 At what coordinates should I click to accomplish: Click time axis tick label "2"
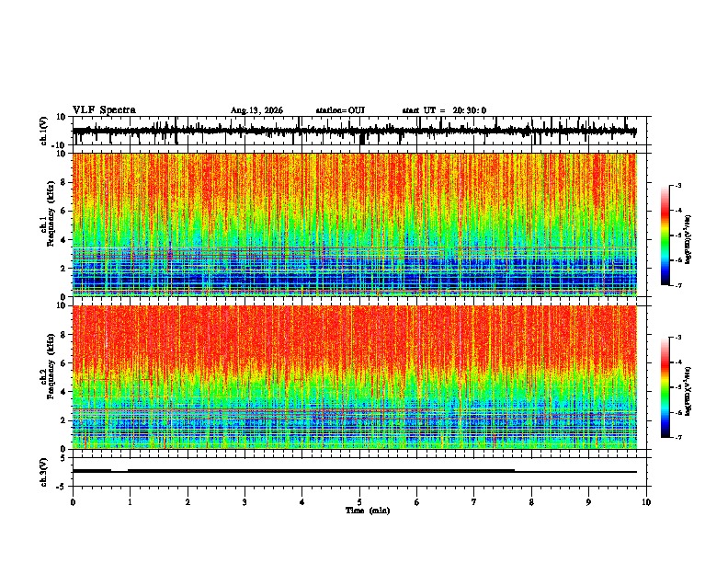(x=188, y=502)
